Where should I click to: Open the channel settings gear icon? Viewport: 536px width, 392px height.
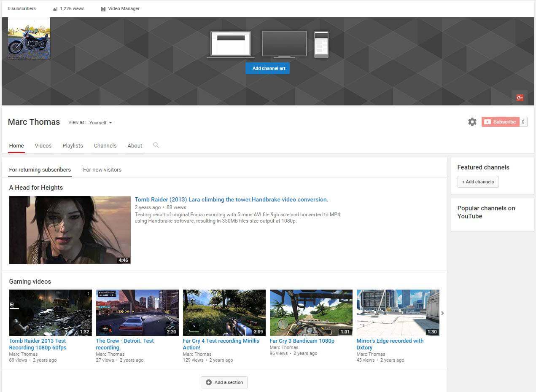472,122
